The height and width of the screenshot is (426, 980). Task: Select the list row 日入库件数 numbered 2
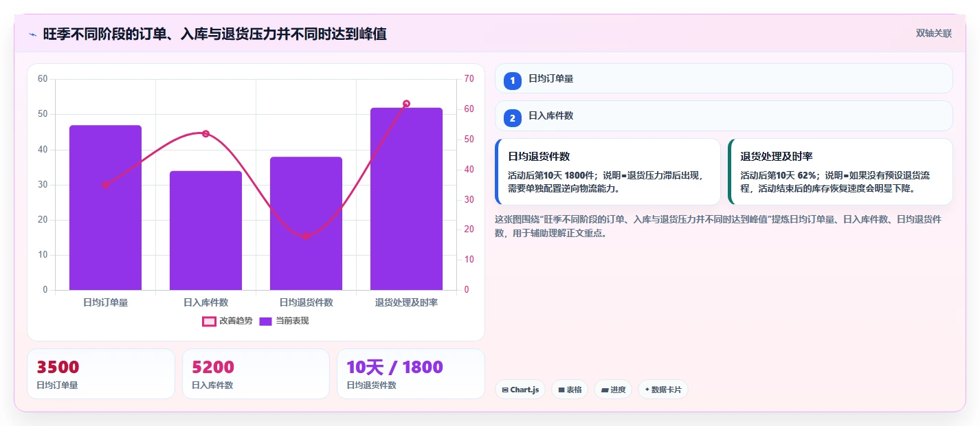pos(724,115)
